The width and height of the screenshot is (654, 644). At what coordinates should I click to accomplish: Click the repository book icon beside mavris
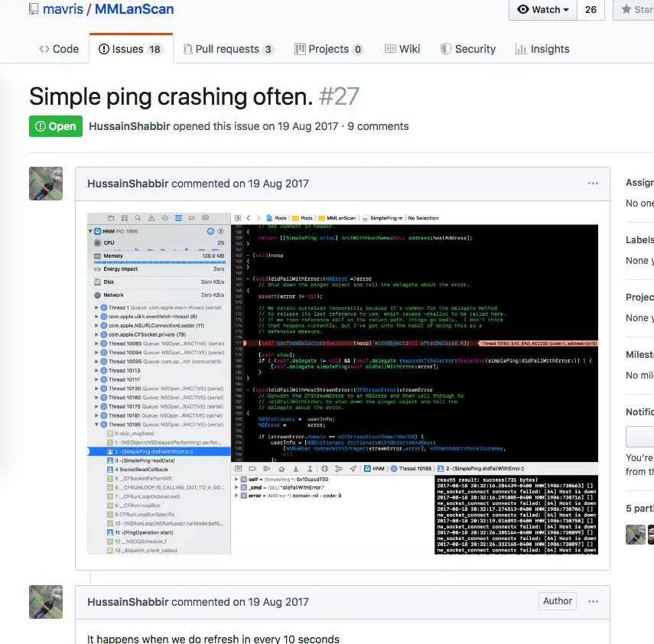[x=34, y=8]
